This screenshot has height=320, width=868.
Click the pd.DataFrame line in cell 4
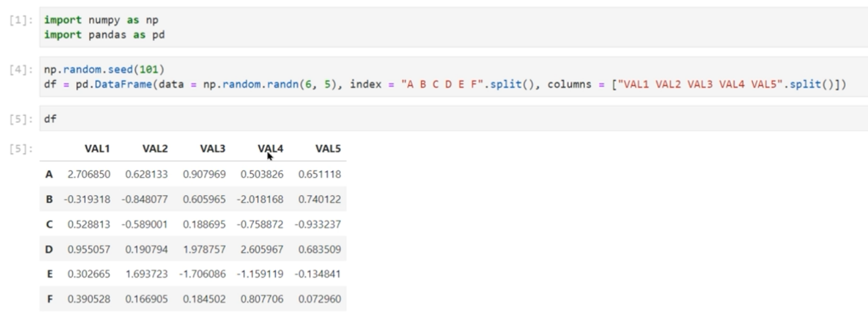[x=442, y=82]
